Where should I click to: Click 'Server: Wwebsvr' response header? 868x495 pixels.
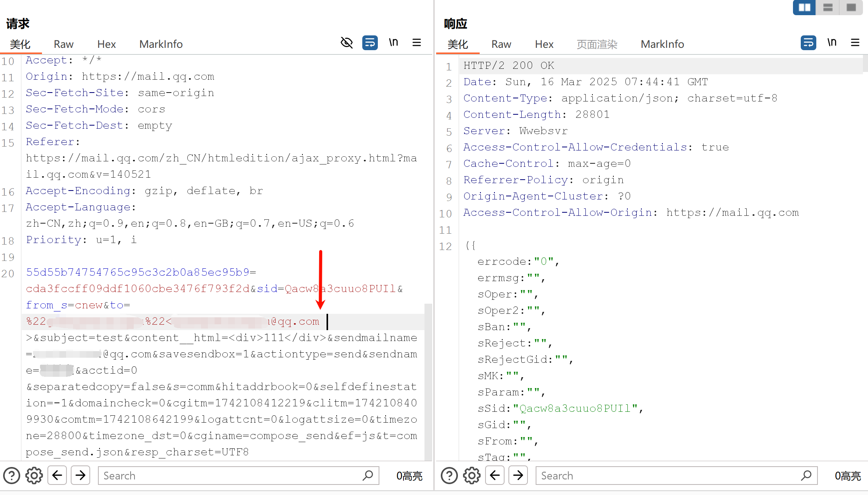pyautogui.click(x=515, y=131)
